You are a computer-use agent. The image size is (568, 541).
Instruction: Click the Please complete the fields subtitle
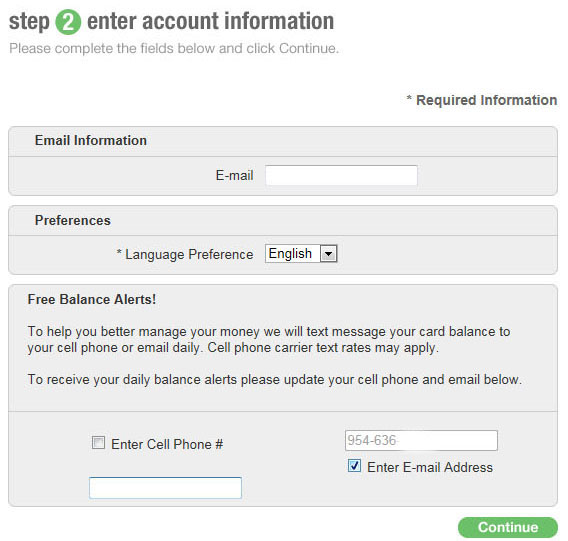[x=174, y=49]
